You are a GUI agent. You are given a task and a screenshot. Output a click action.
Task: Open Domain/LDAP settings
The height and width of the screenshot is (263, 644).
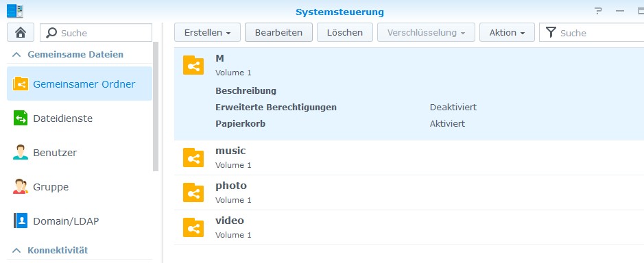80,221
